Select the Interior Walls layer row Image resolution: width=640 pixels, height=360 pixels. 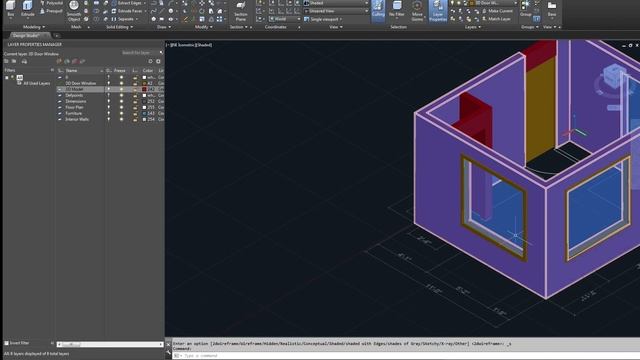110,120
